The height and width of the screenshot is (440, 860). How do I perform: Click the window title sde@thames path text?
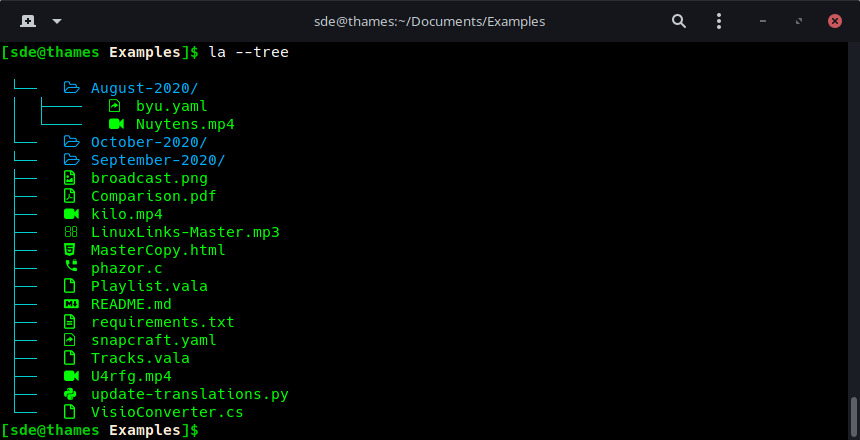[x=430, y=20]
